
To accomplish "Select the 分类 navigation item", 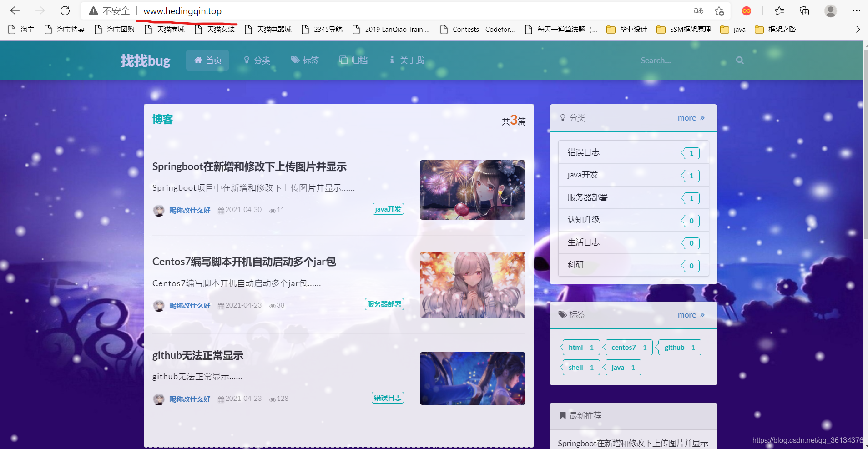I will point(257,60).
